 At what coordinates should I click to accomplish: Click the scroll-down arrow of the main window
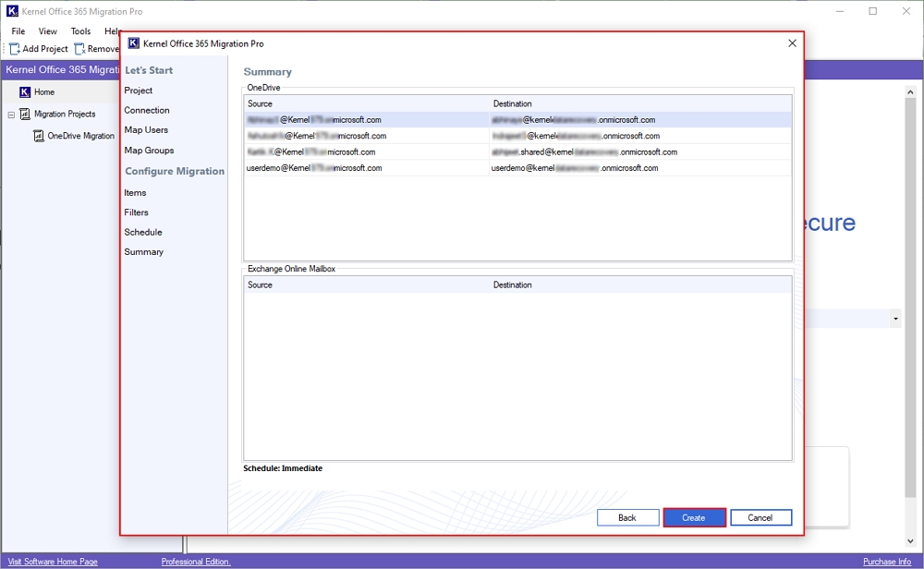(x=910, y=541)
